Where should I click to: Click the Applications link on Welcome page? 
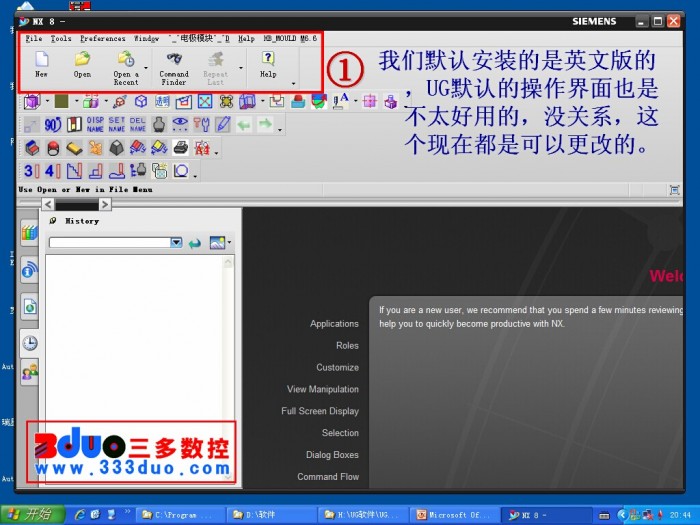point(334,324)
